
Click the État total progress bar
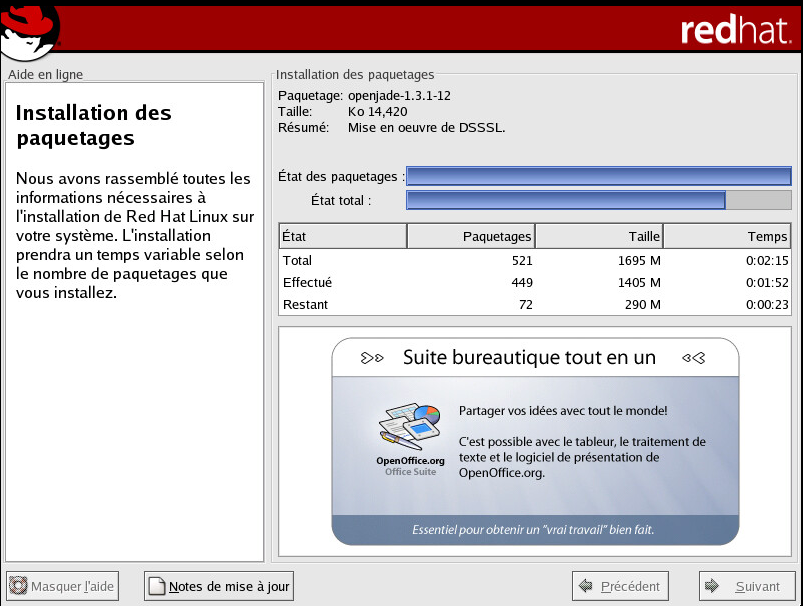[598, 200]
